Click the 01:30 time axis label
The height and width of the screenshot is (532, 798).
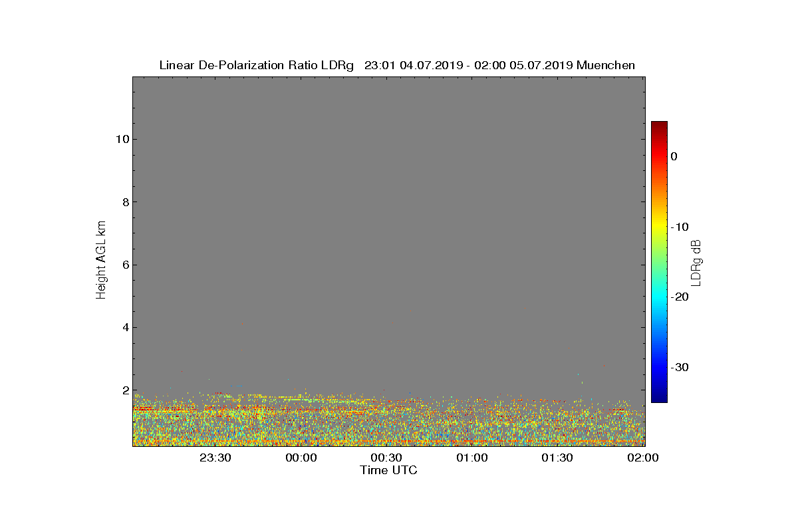[x=557, y=458]
